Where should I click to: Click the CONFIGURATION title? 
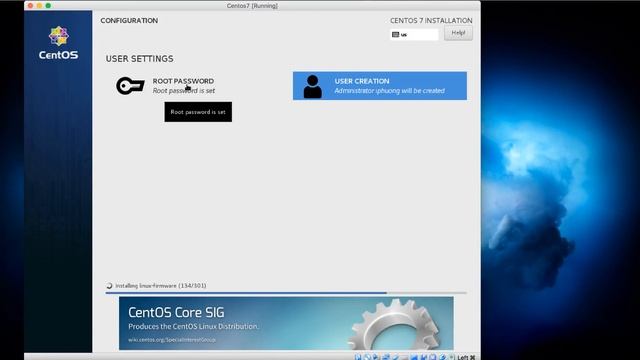point(129,20)
